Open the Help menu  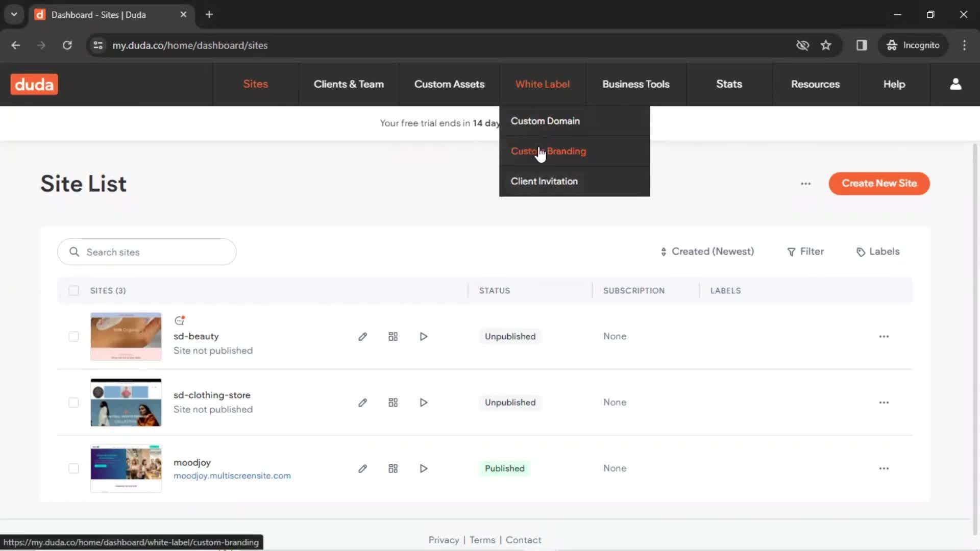[x=894, y=84]
